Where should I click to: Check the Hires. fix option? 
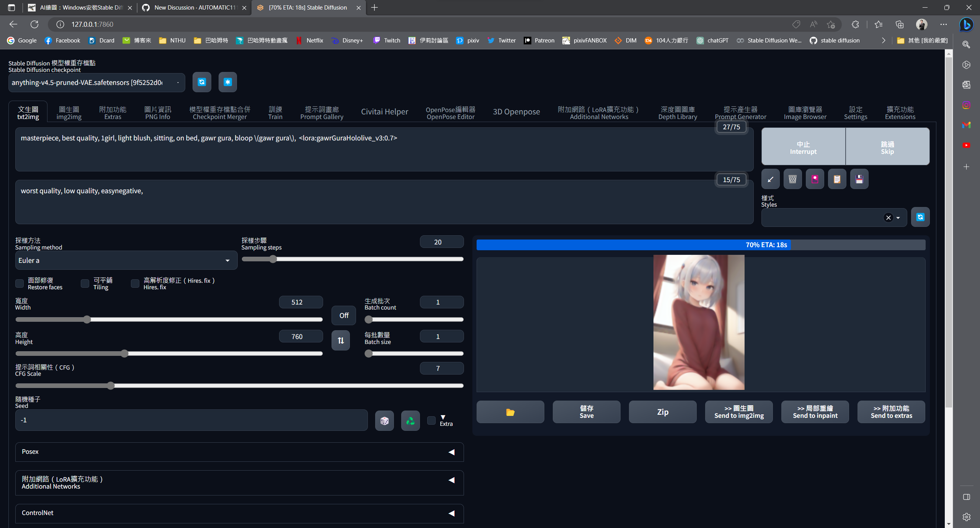tap(135, 284)
